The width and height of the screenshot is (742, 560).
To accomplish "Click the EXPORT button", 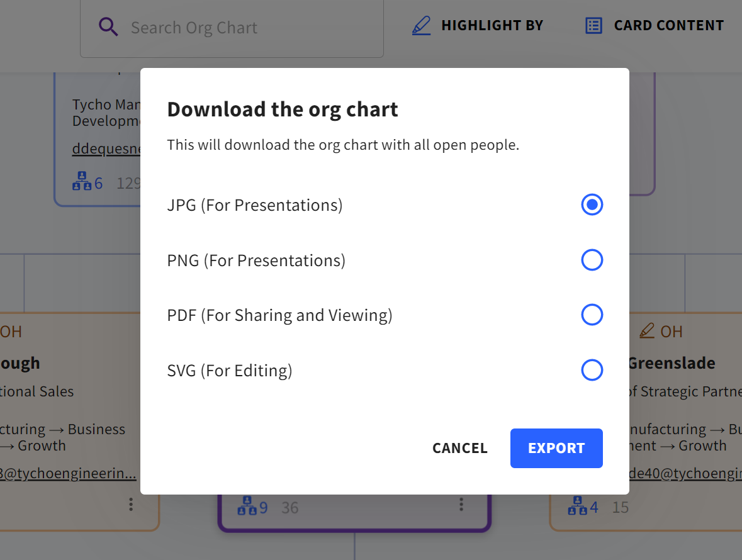I will (x=556, y=448).
